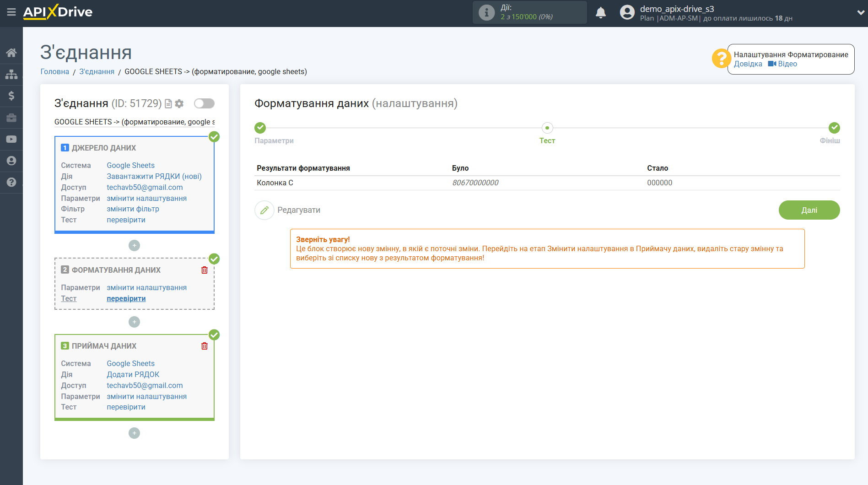Click the green Далі button
The image size is (868, 485).
pos(809,210)
